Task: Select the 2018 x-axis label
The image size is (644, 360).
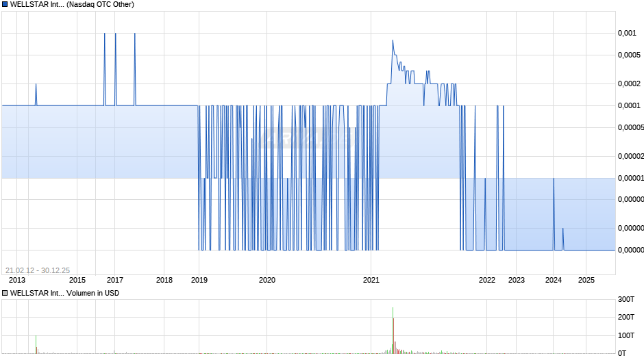Action: (x=164, y=280)
